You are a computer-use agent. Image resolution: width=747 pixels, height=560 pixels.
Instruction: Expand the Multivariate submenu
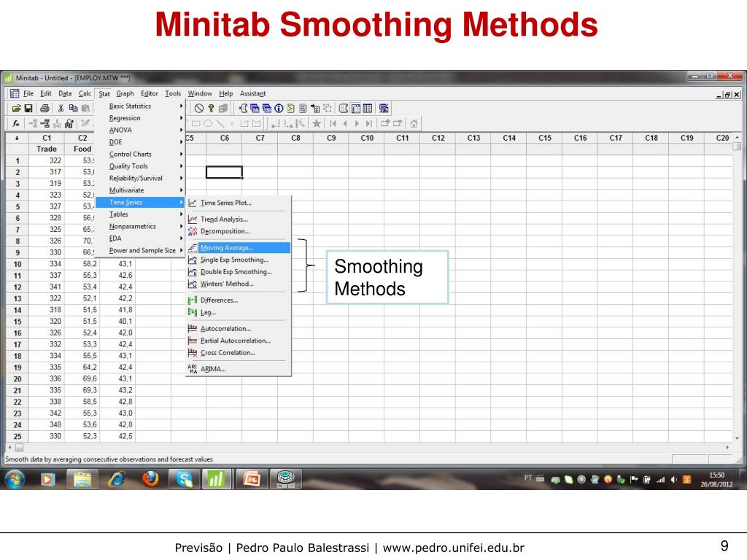tap(140, 190)
